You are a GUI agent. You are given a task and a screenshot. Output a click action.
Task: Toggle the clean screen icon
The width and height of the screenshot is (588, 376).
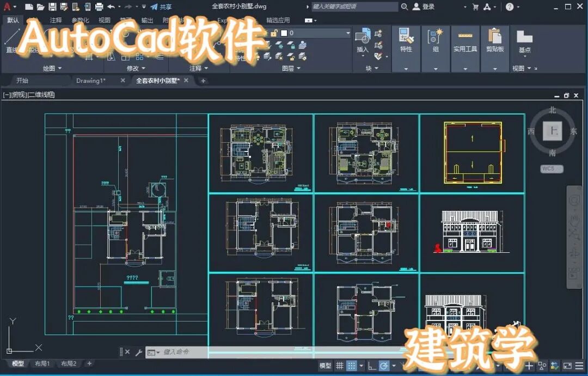click(x=567, y=366)
